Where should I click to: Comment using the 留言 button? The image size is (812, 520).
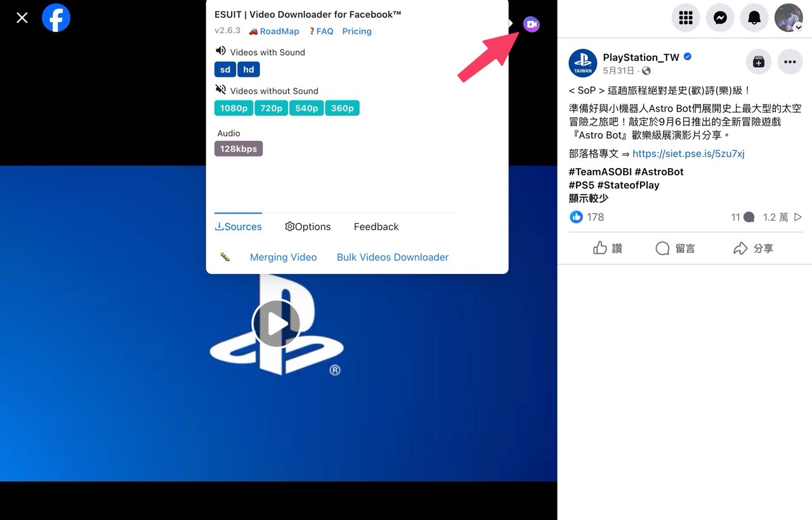pyautogui.click(x=676, y=248)
